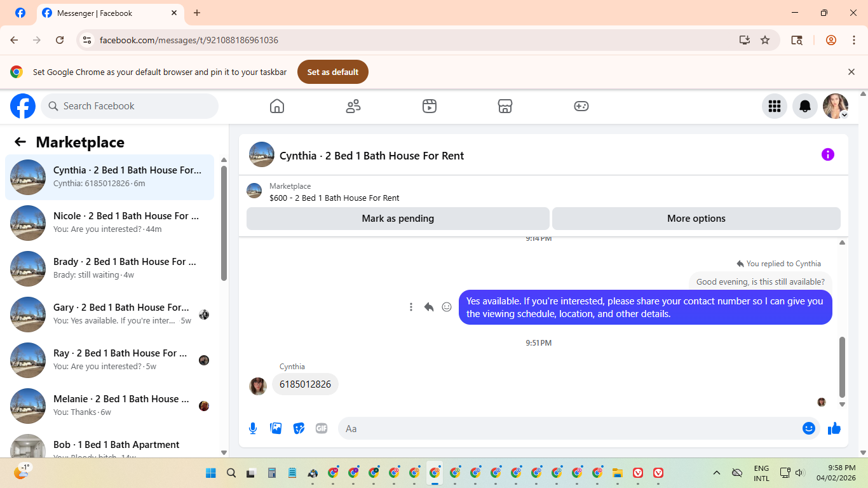Show hidden system tray icons
This screenshot has width=868, height=488.
click(717, 473)
